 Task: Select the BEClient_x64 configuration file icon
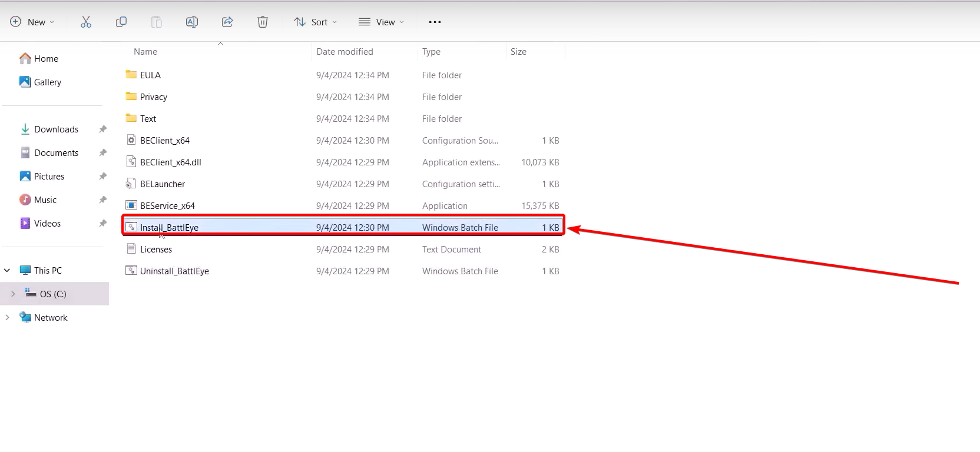(131, 139)
